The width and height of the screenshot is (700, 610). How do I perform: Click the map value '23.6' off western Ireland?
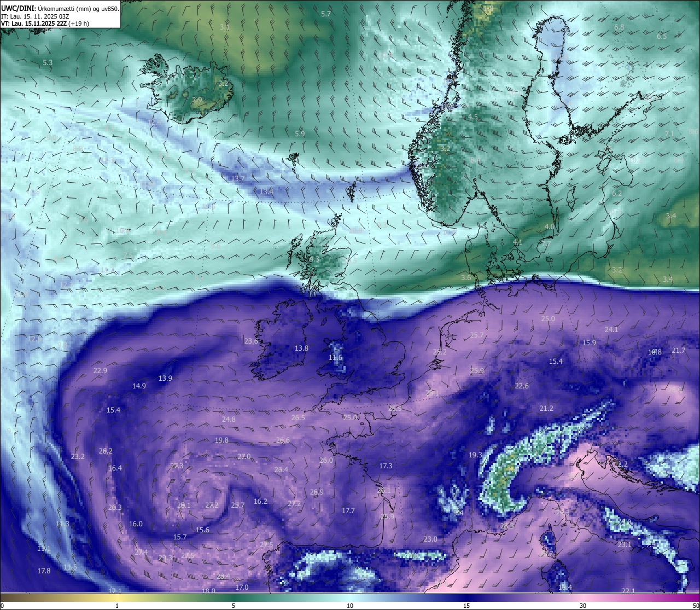(x=251, y=341)
